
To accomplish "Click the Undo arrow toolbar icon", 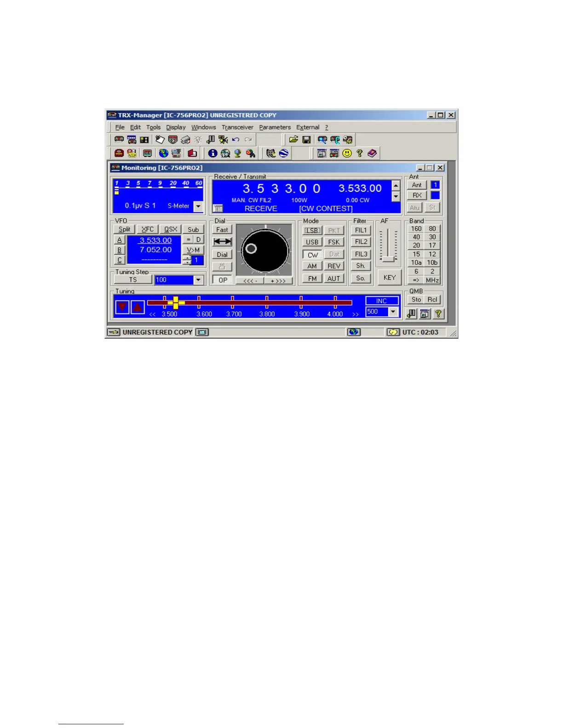I will 236,140.
